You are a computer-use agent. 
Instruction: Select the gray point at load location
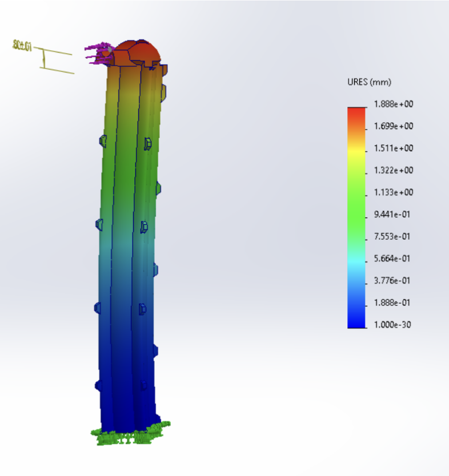[x=109, y=50]
